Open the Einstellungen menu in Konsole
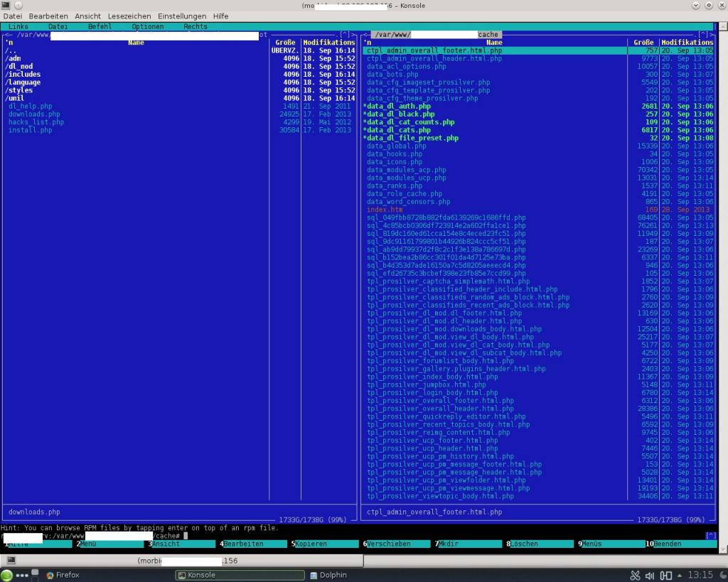 pyautogui.click(x=182, y=16)
